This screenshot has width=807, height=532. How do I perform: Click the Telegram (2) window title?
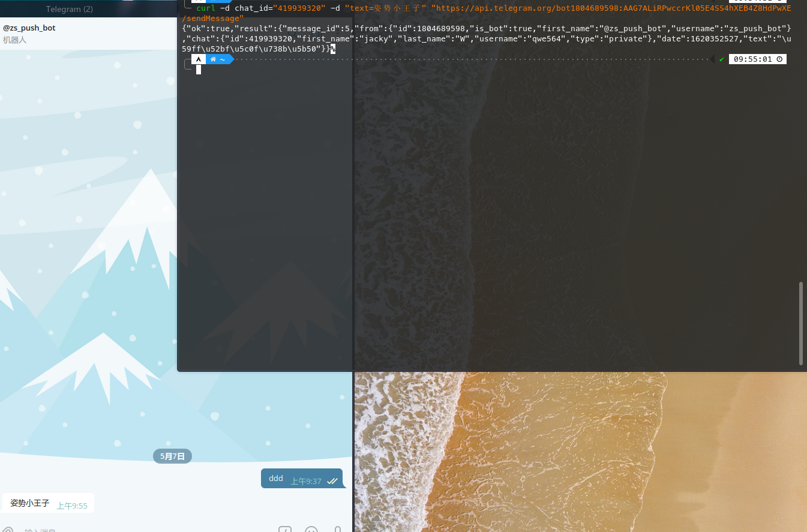[70, 9]
